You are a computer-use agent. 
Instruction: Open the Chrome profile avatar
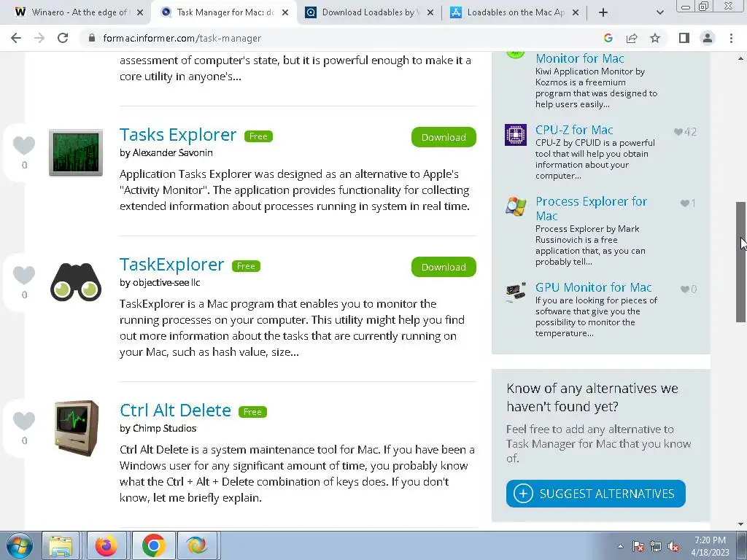pyautogui.click(x=708, y=38)
